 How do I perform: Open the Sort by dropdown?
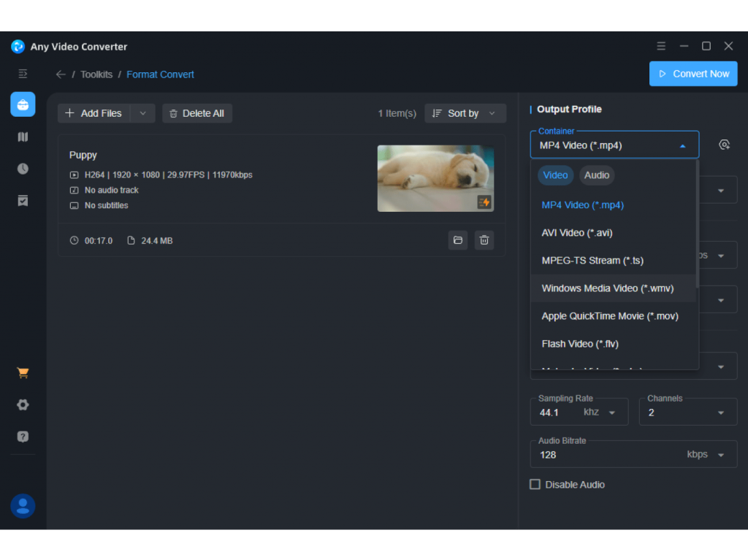coord(465,113)
